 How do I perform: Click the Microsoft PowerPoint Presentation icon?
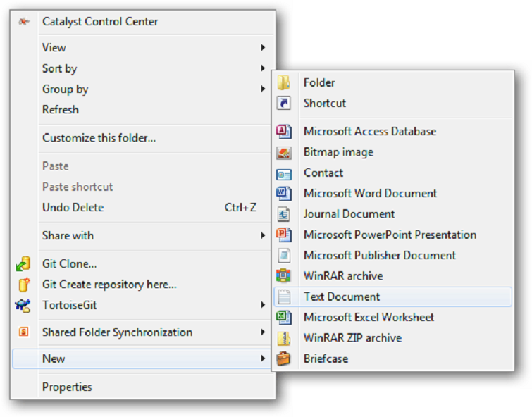coord(283,235)
